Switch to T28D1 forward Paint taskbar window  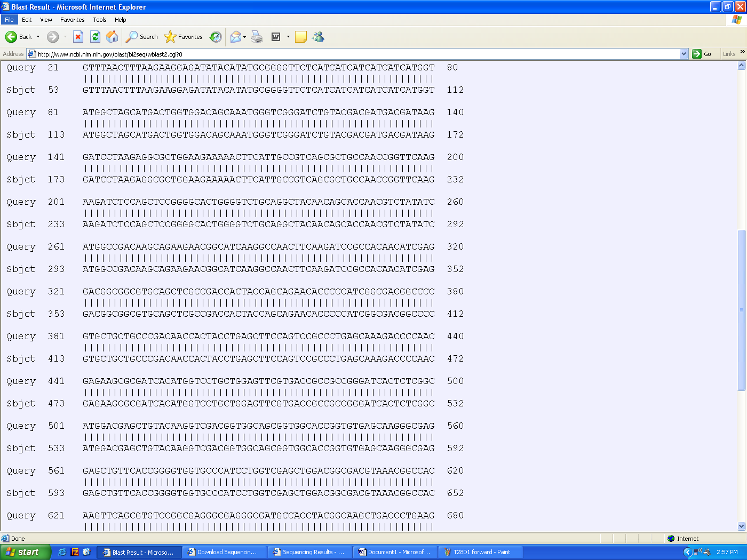point(480,553)
